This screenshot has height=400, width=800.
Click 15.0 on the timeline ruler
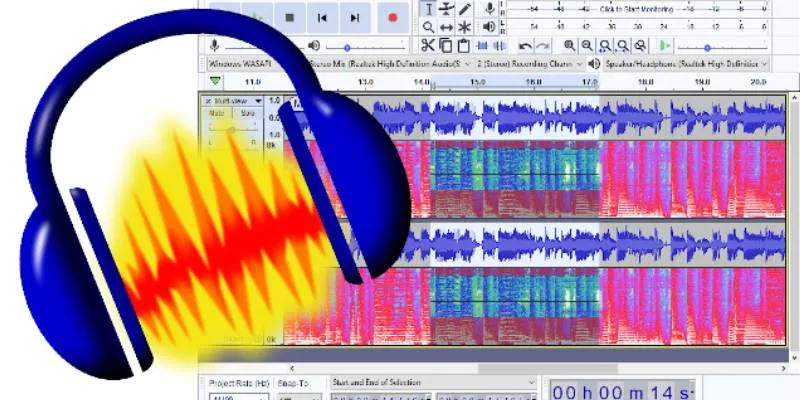coord(477,82)
